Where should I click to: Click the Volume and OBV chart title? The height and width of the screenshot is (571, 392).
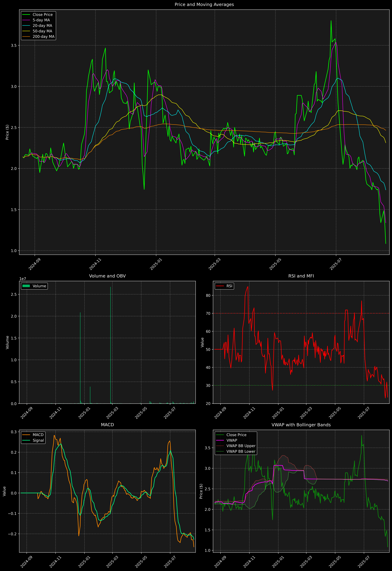point(107,276)
